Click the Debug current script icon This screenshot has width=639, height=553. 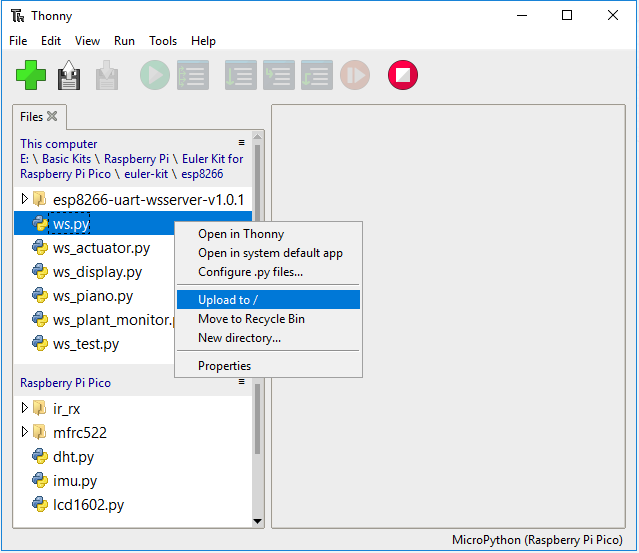(x=193, y=75)
